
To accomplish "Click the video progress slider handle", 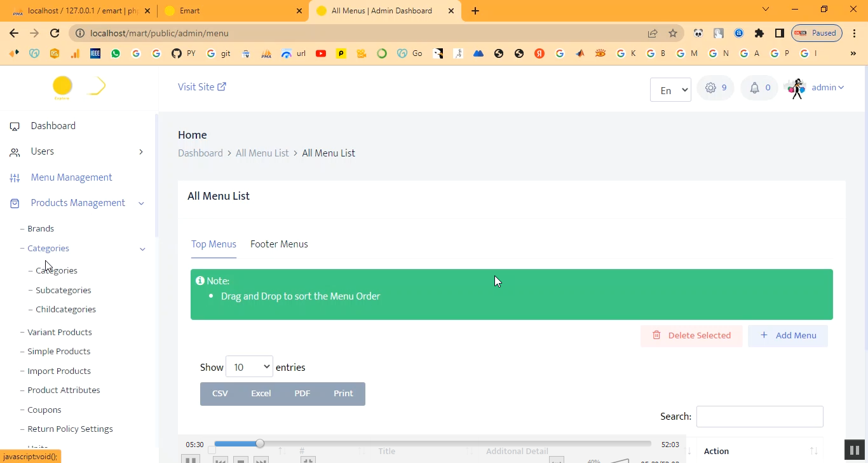I will [260, 443].
